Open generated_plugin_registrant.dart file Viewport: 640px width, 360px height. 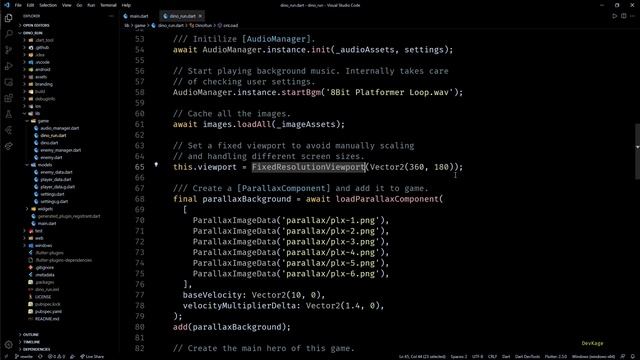tap(69, 216)
